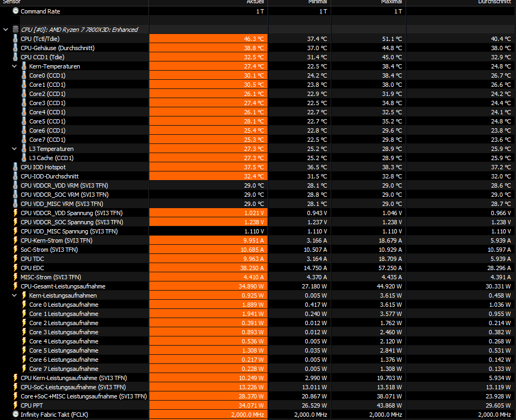The height and width of the screenshot is (420, 516).
Task: Click thermometer icon beside CPU IOD Hotspot
Action: [16, 167]
